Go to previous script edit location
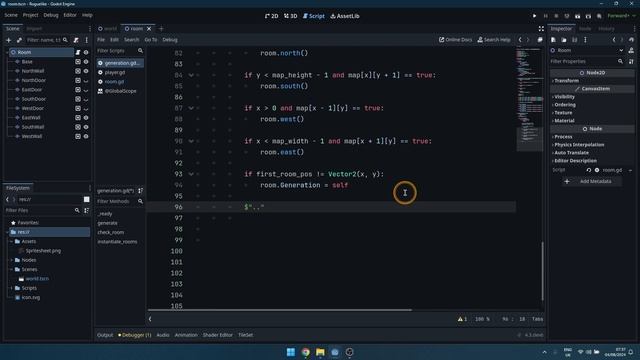 point(520,40)
